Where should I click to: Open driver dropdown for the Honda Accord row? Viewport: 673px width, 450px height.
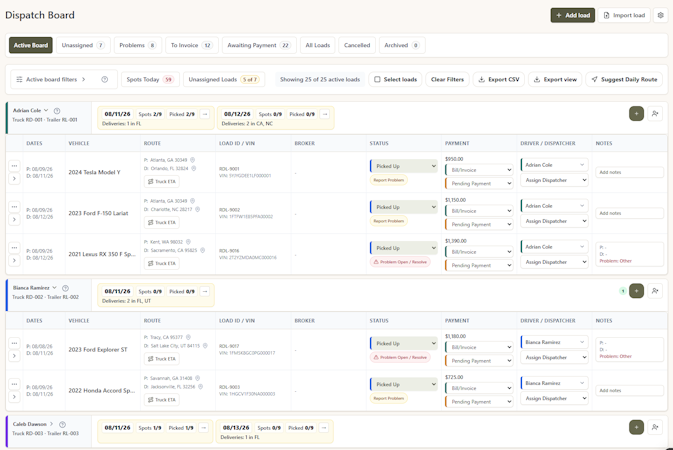tap(554, 383)
